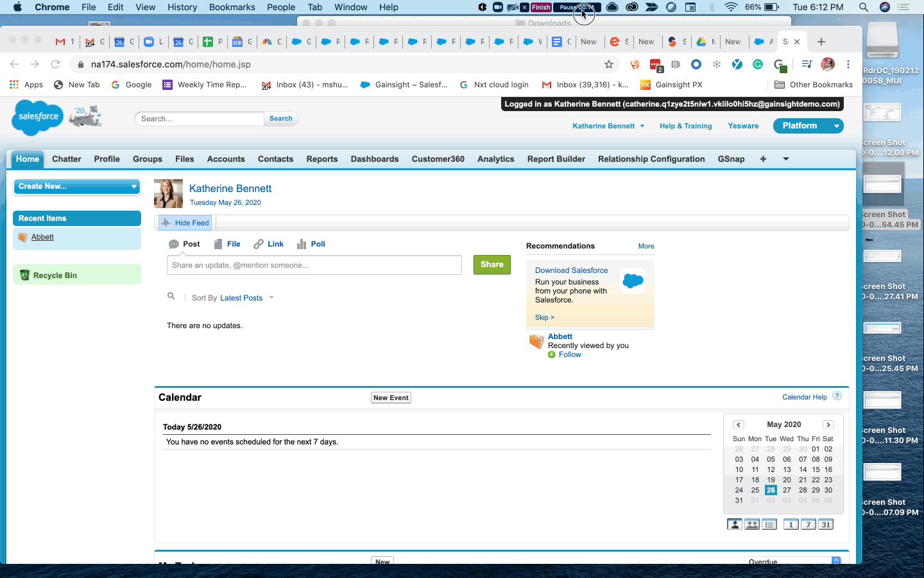The height and width of the screenshot is (578, 924).
Task: Open the day view calendar icon
Action: pyautogui.click(x=791, y=525)
